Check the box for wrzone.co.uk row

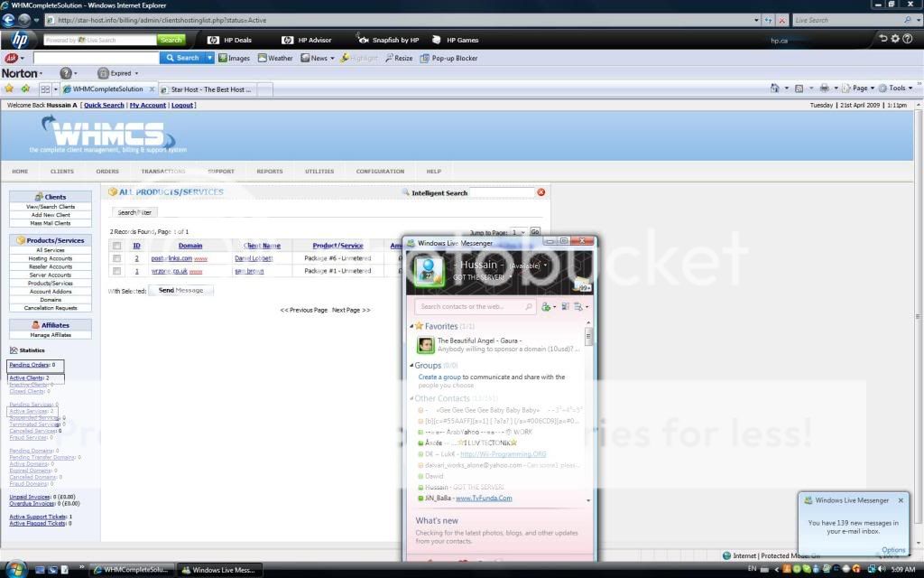click(x=116, y=271)
